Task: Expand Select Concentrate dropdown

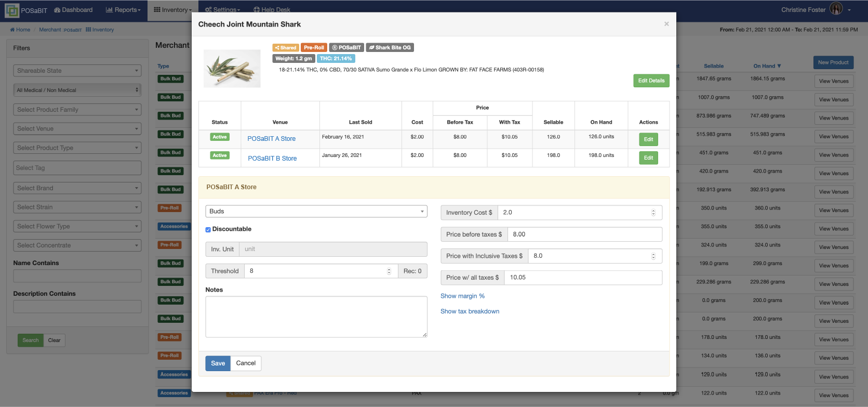Action: click(77, 245)
